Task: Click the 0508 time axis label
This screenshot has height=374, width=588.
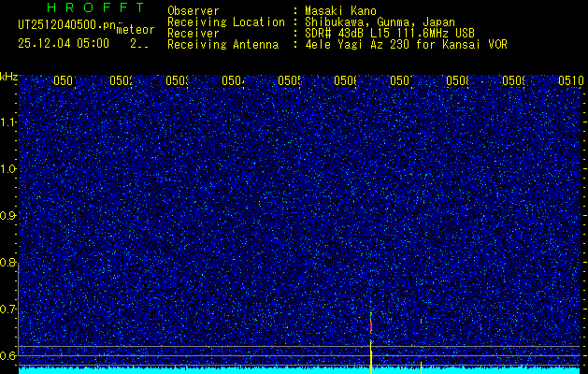Action: (x=457, y=80)
